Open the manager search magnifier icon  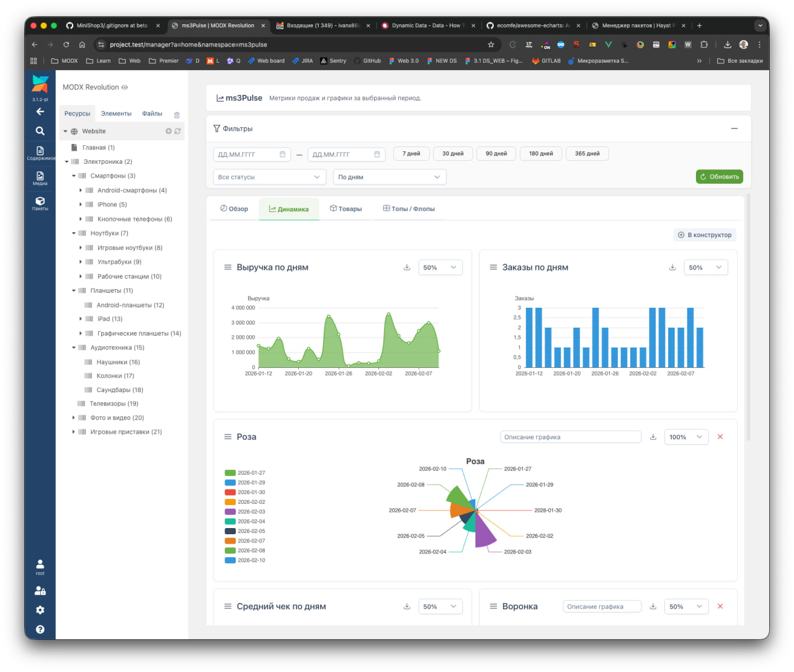click(40, 131)
